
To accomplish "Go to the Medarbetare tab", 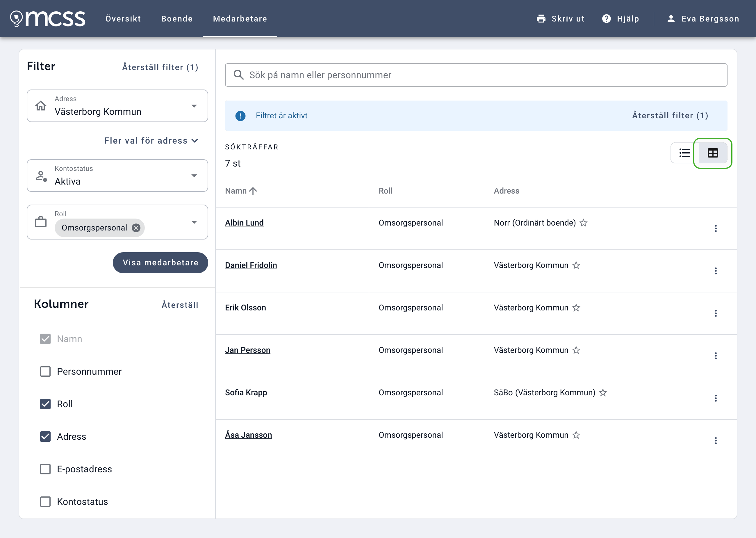I will click(x=240, y=19).
